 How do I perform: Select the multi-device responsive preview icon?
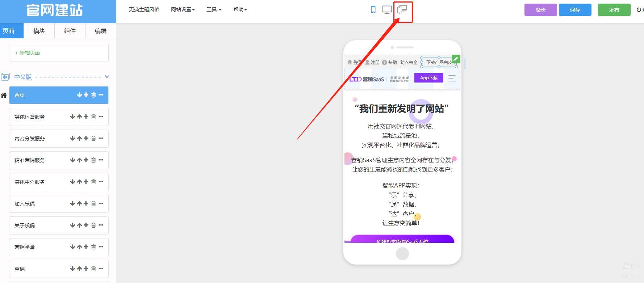(x=402, y=9)
